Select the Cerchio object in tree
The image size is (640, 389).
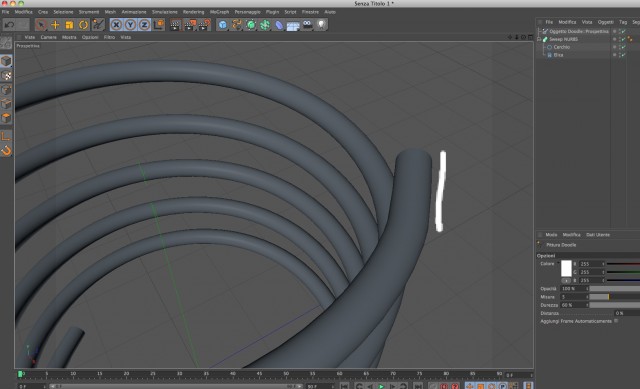pos(561,47)
